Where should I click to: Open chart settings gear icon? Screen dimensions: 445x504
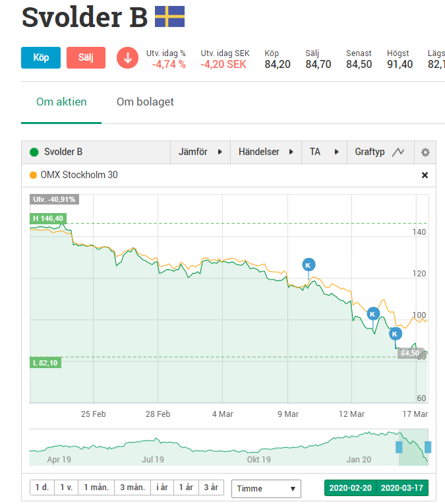425,152
